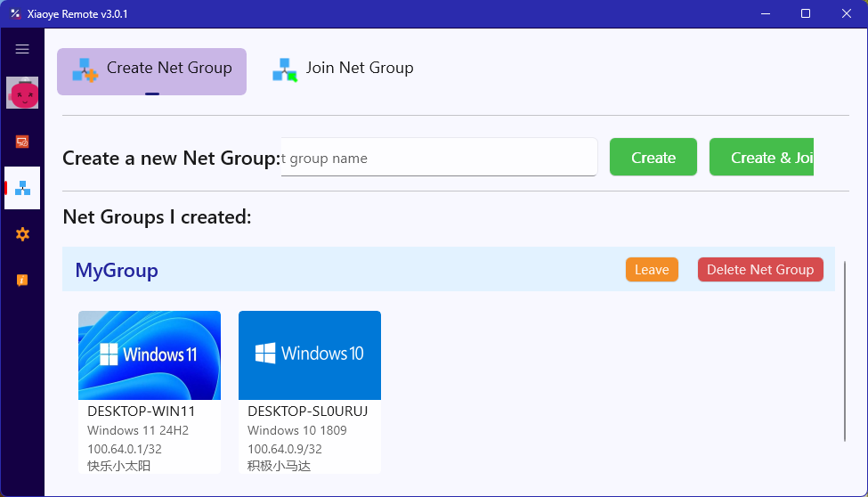Click Delete Net Group button
Screen dimensions: 868x497
(760, 270)
